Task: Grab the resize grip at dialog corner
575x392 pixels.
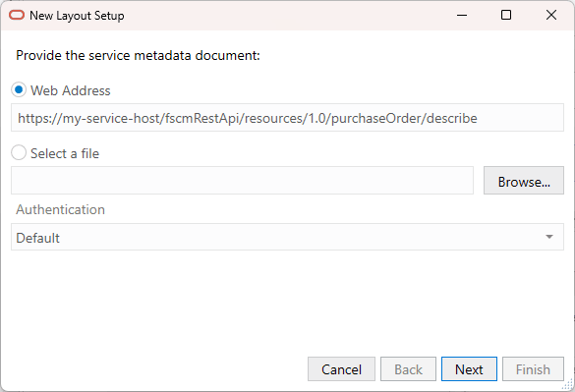Action: [x=568, y=384]
